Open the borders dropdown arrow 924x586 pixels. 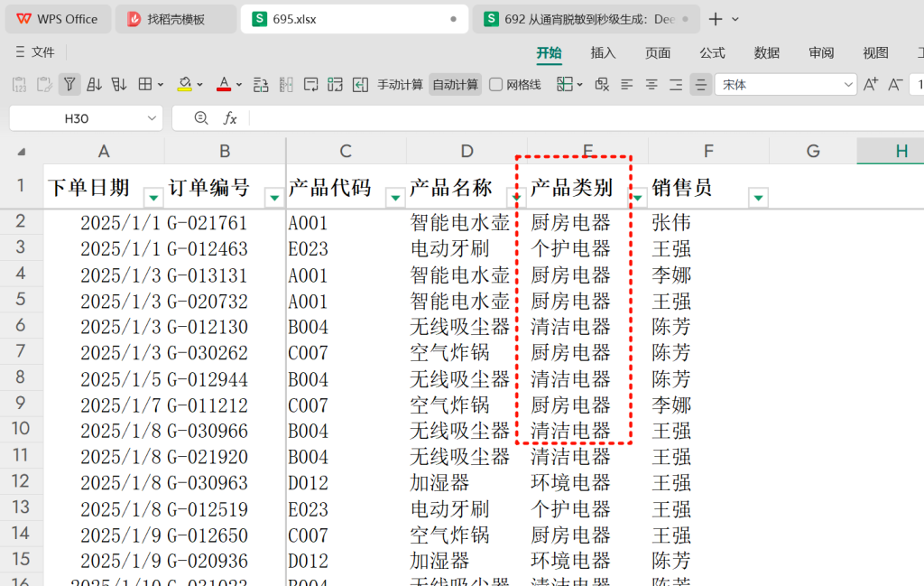tap(161, 85)
